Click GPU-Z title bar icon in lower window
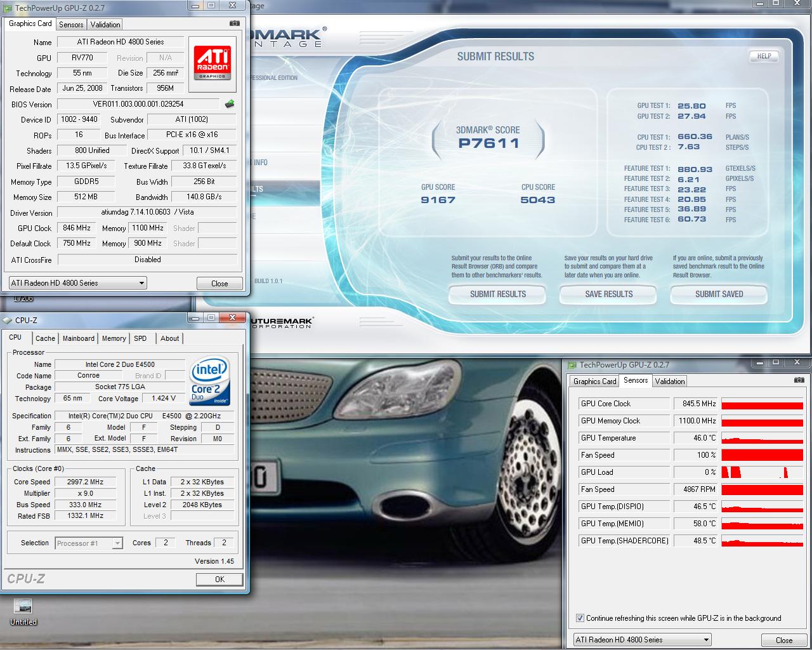 coord(572,365)
